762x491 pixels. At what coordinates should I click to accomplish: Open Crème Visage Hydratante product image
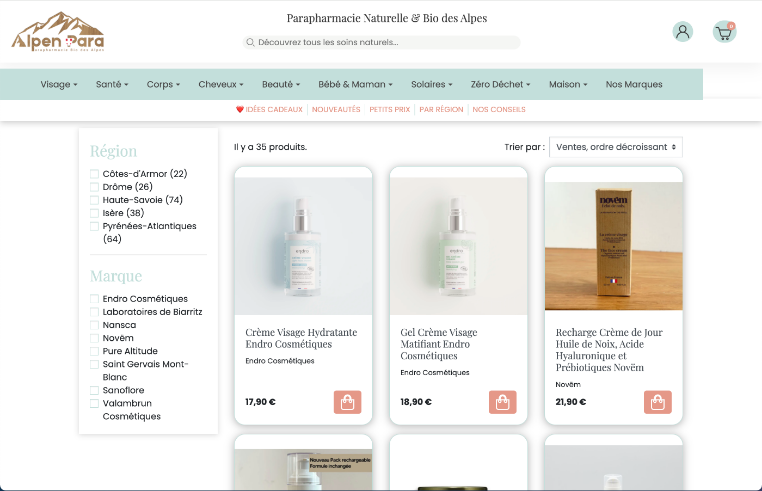point(303,246)
